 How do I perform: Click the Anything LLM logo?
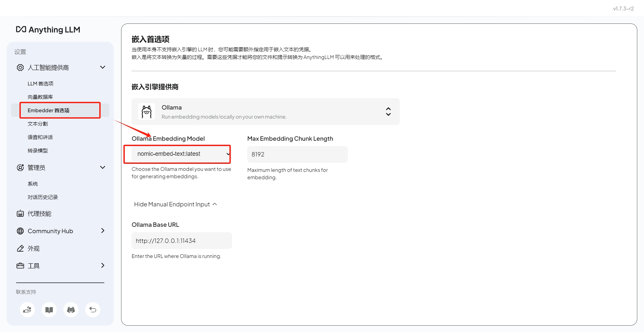(48, 29)
